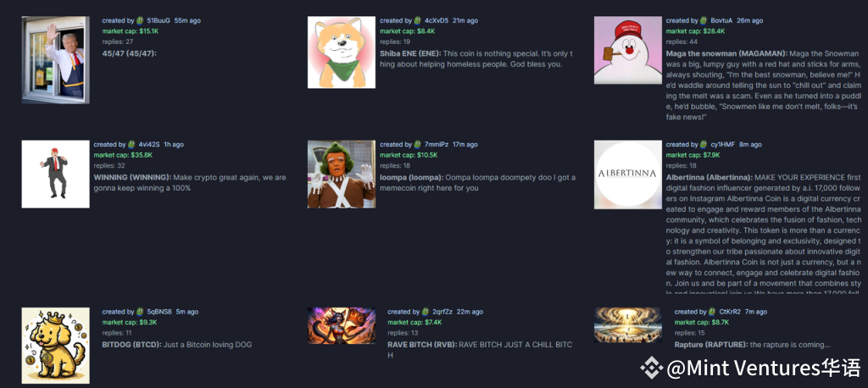Click the pepe avatar icon beside 4cXvD5
The width and height of the screenshot is (868, 388).
click(417, 20)
